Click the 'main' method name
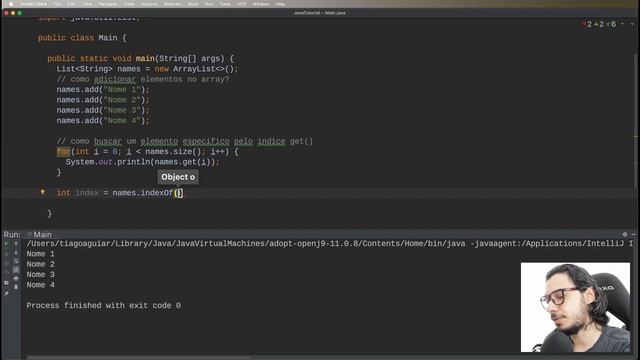Image resolution: width=640 pixels, height=360 pixels. (x=145, y=58)
